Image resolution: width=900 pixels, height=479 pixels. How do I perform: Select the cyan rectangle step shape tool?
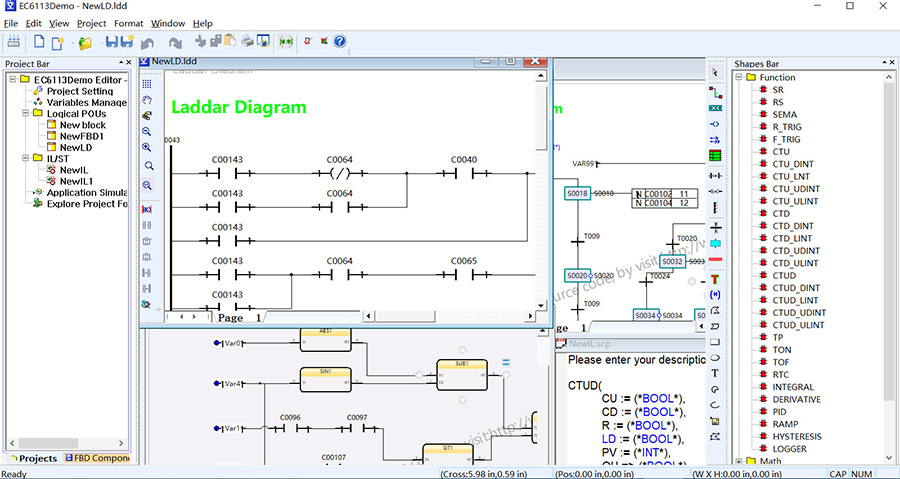(x=715, y=244)
